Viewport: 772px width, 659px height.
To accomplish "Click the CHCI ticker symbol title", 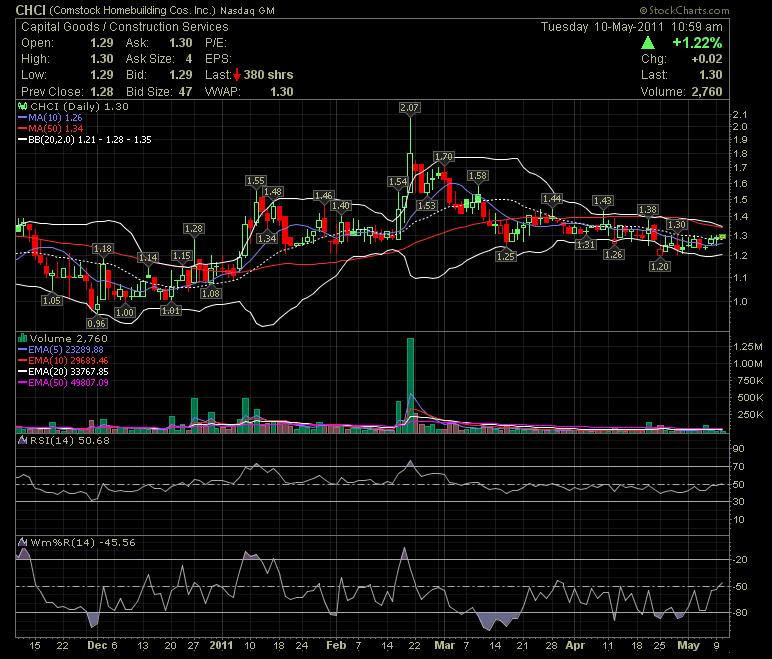I will (x=31, y=10).
